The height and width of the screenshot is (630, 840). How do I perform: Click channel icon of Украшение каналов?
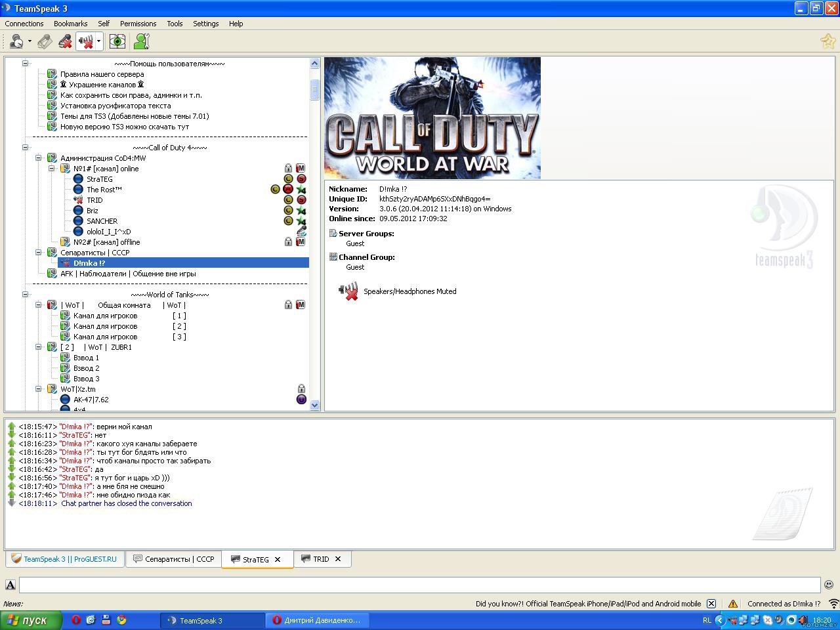coord(52,85)
